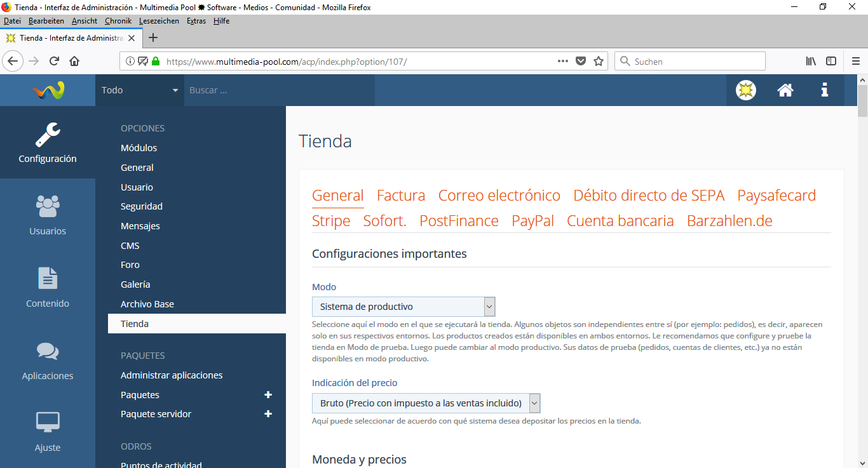Click the user avatar icon in header
The image size is (868, 468).
tap(746, 90)
